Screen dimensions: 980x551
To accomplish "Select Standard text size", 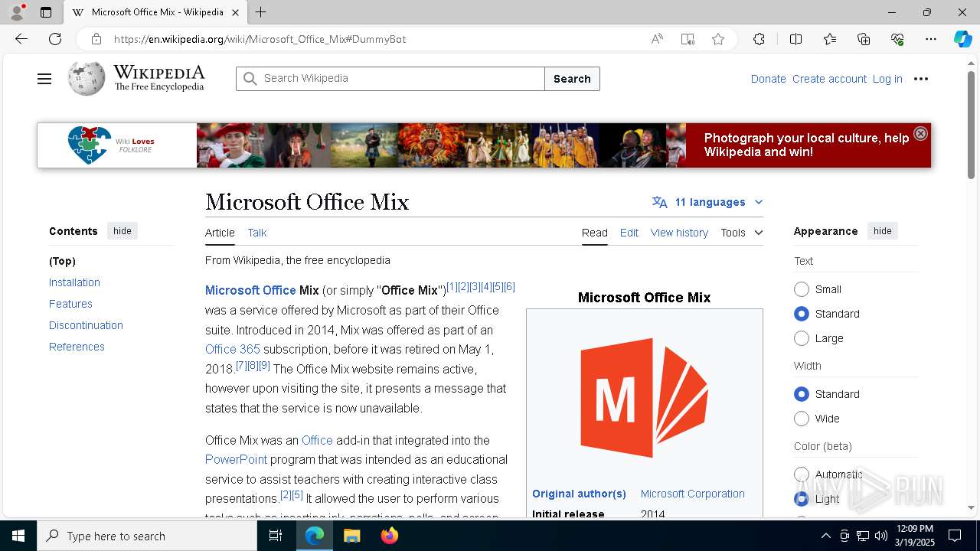I will [802, 314].
